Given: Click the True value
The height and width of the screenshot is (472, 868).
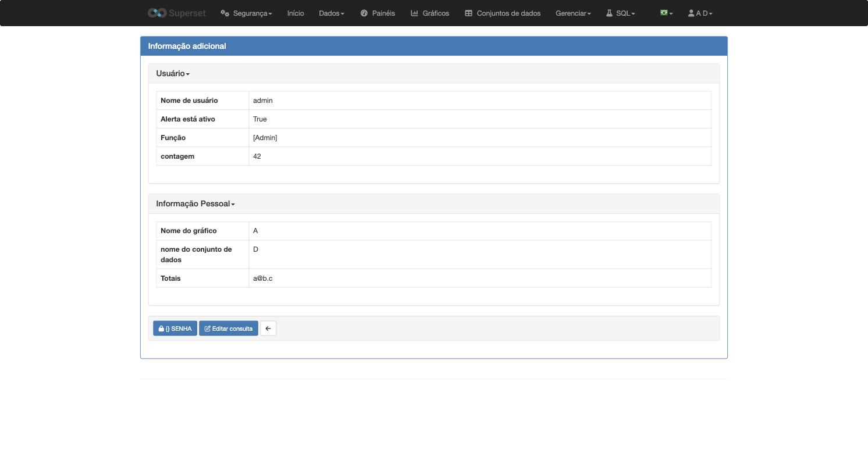Looking at the screenshot, I should (260, 119).
